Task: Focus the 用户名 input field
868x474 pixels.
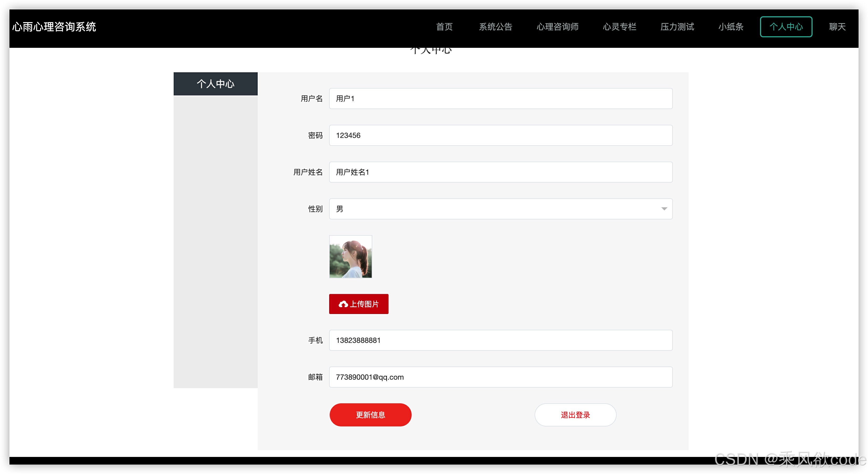Action: tap(500, 98)
